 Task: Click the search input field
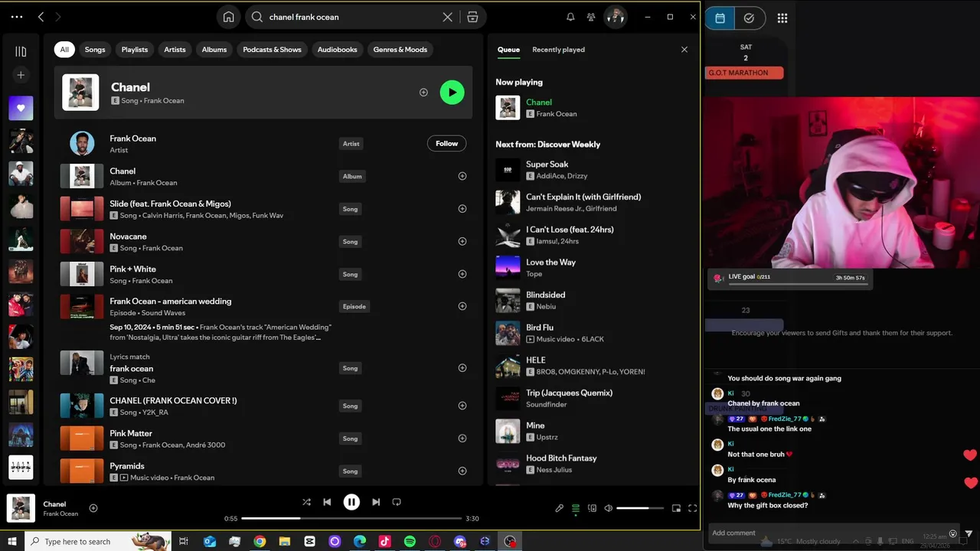pyautogui.click(x=352, y=17)
